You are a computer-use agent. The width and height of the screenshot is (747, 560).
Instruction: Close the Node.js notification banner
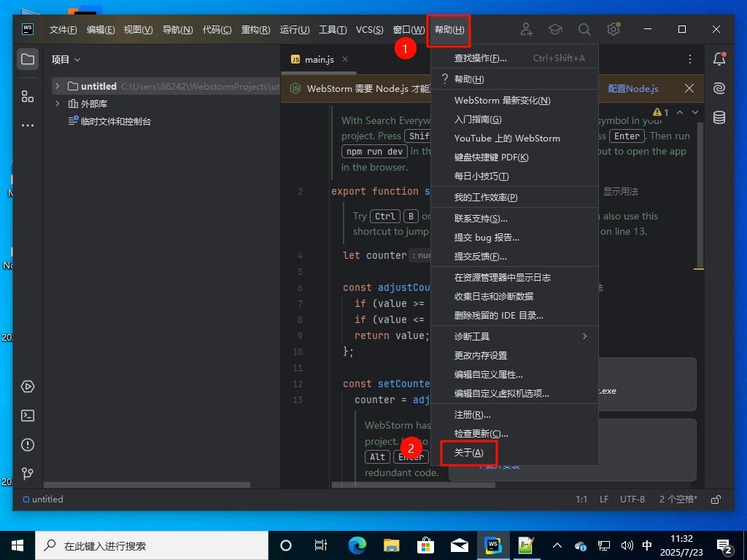(x=689, y=88)
